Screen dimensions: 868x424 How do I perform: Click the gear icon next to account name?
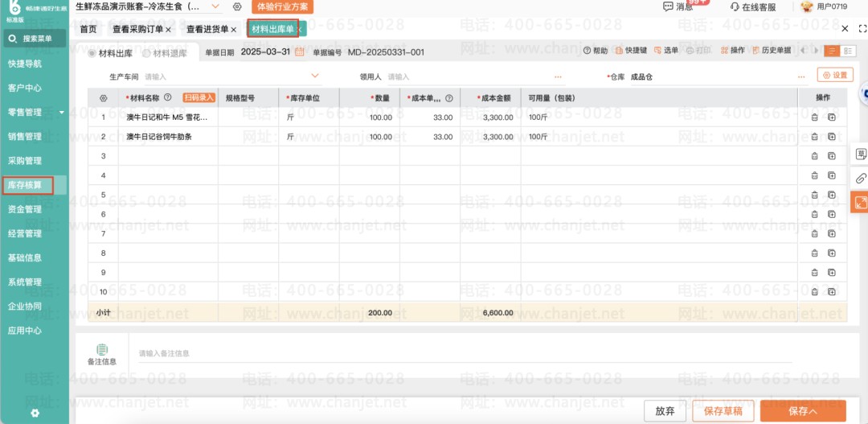click(237, 6)
